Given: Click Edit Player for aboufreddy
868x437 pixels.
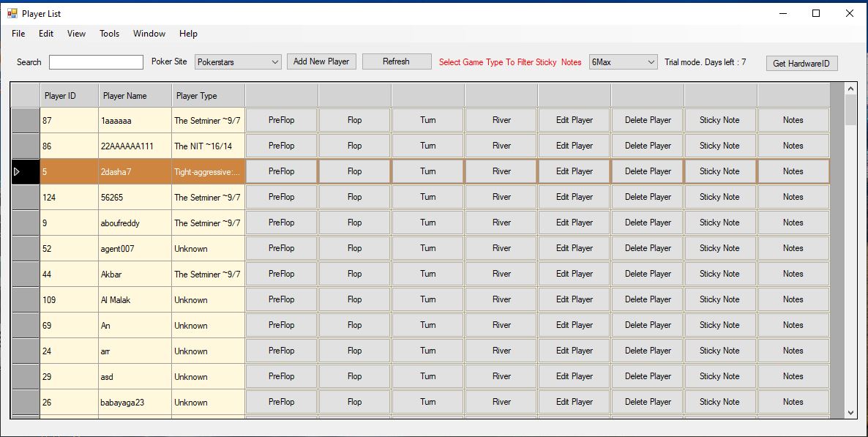Looking at the screenshot, I should 574,223.
